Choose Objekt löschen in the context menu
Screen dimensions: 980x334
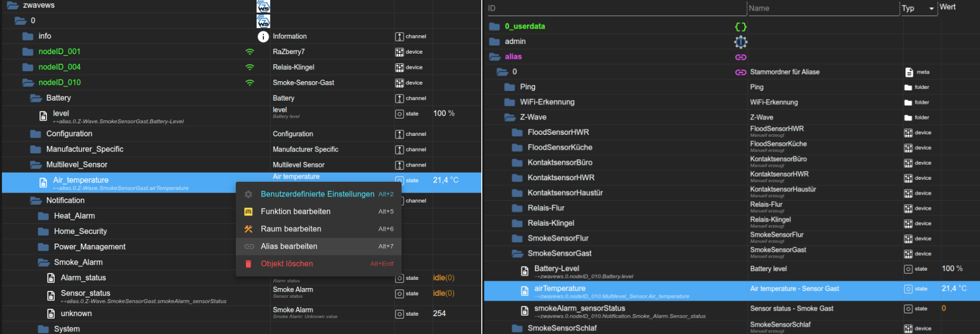tap(287, 264)
